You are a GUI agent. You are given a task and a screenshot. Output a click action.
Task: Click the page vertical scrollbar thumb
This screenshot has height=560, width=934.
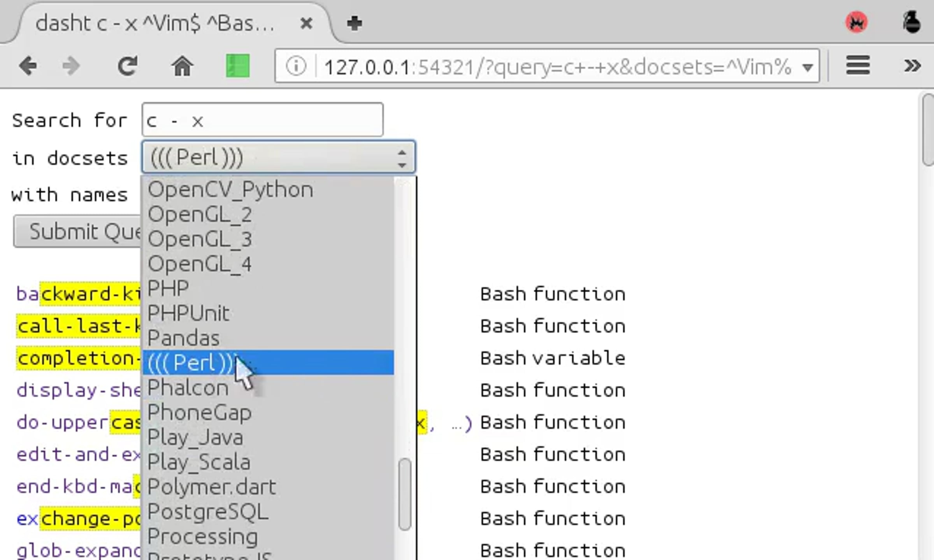pyautogui.click(x=929, y=130)
